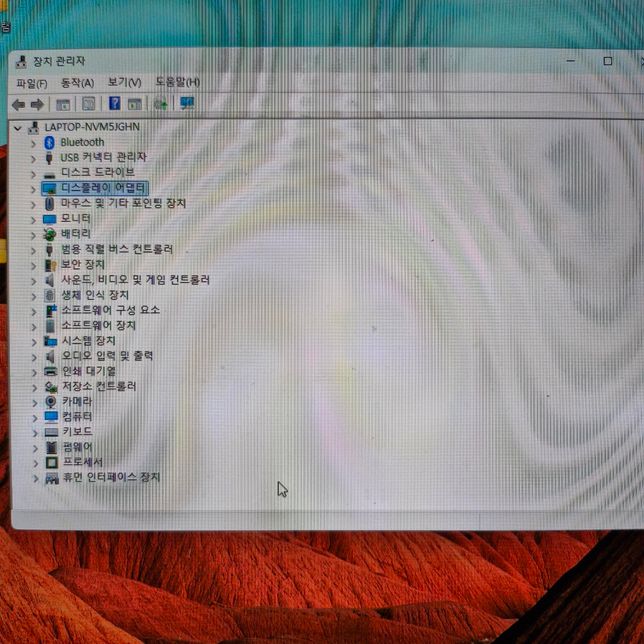Screen dimensions: 644x644
Task: Click the scan for hardware changes monitor icon
Action: pos(187,104)
